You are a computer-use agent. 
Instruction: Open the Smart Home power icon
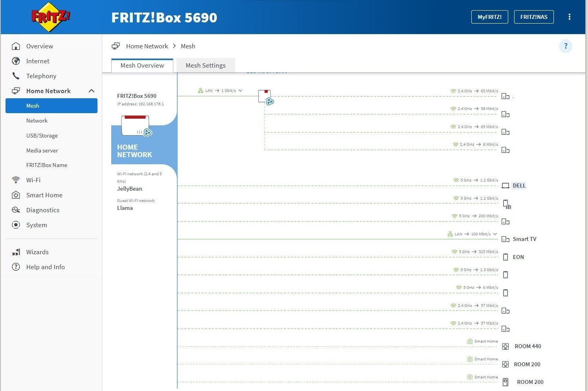pos(16,195)
